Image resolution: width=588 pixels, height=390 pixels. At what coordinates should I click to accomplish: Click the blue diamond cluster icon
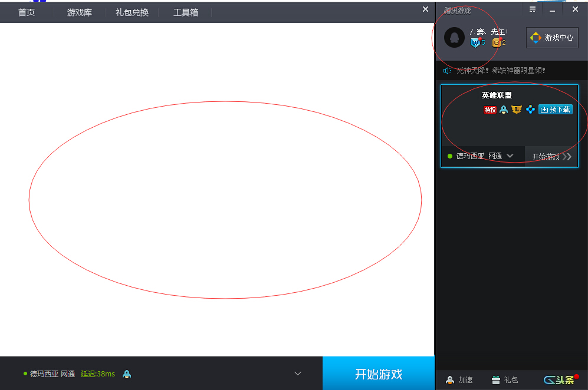(530, 110)
